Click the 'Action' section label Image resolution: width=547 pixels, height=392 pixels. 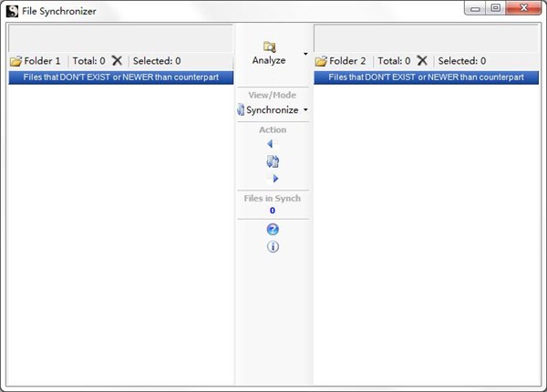click(273, 129)
